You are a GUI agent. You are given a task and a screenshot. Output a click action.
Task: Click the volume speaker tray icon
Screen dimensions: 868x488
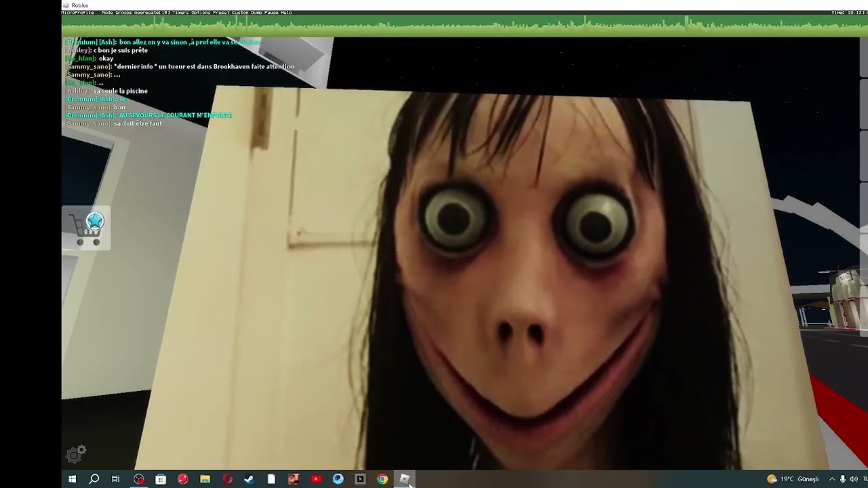tap(854, 479)
